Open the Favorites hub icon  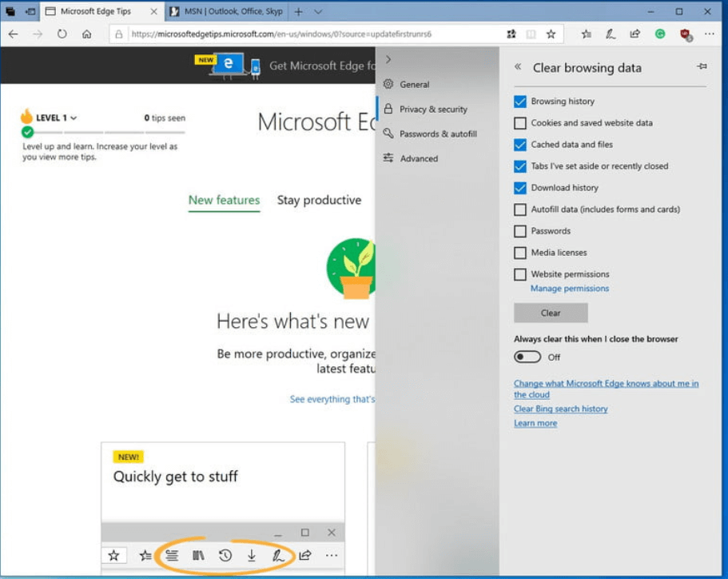587,34
